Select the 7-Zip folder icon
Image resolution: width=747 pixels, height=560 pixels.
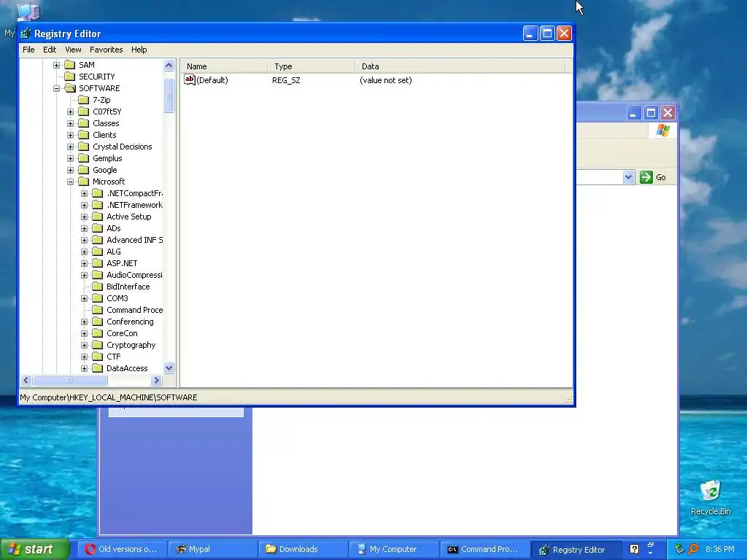click(x=84, y=99)
